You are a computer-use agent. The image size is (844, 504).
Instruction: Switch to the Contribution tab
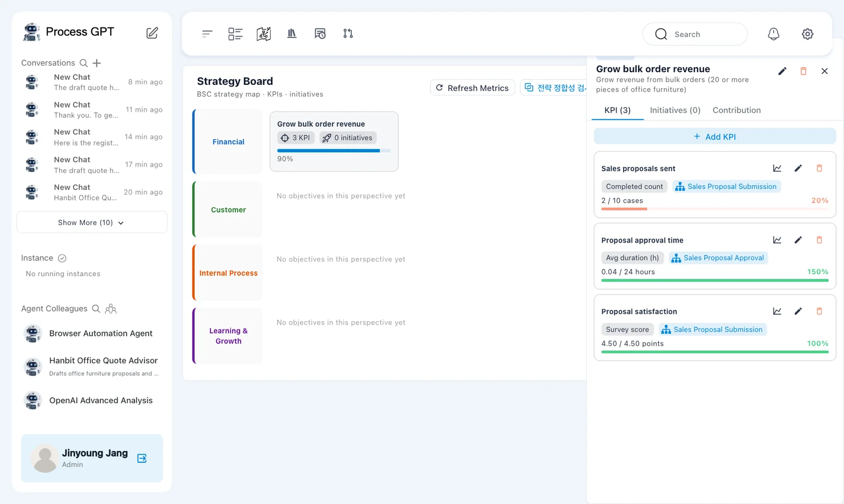[x=737, y=110]
